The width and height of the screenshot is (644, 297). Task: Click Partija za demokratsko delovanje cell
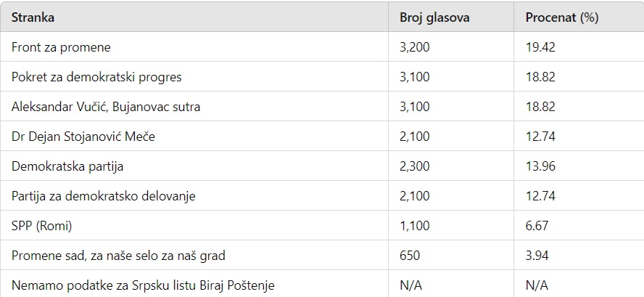(x=104, y=196)
